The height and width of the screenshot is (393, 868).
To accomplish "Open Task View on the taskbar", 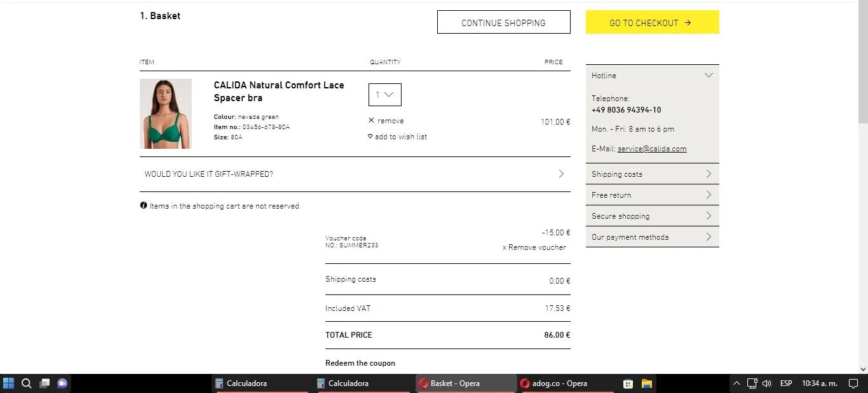I will tap(44, 383).
